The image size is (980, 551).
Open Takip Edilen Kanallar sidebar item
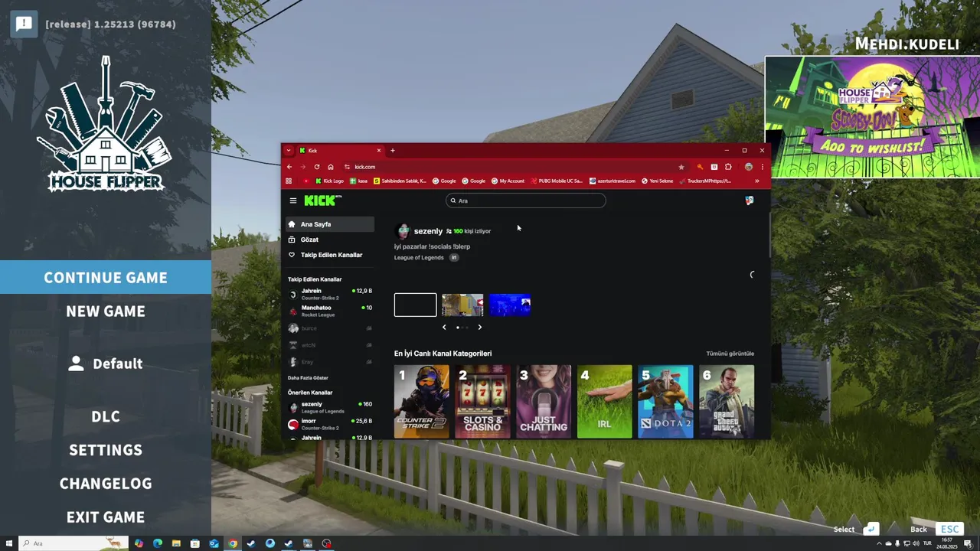pyautogui.click(x=330, y=255)
